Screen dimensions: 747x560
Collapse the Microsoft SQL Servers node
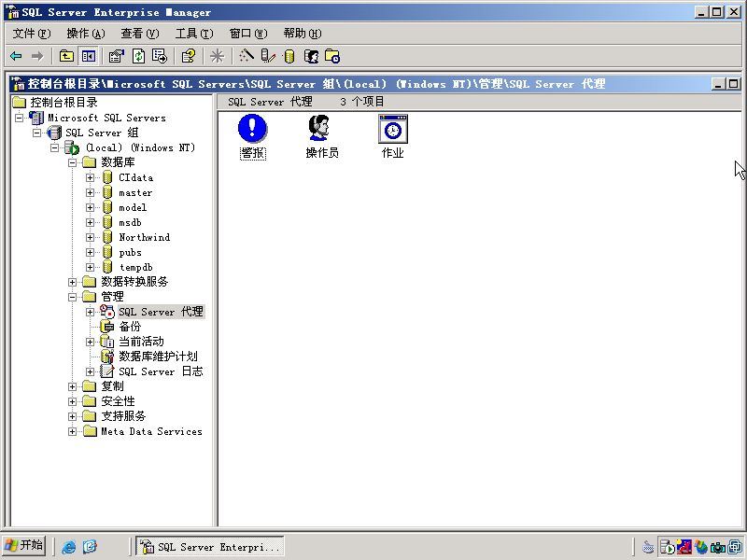[x=19, y=118]
